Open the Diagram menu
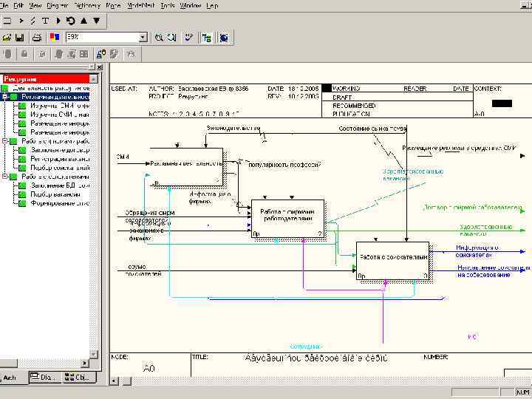This screenshot has height=399, width=532. (x=58, y=5)
